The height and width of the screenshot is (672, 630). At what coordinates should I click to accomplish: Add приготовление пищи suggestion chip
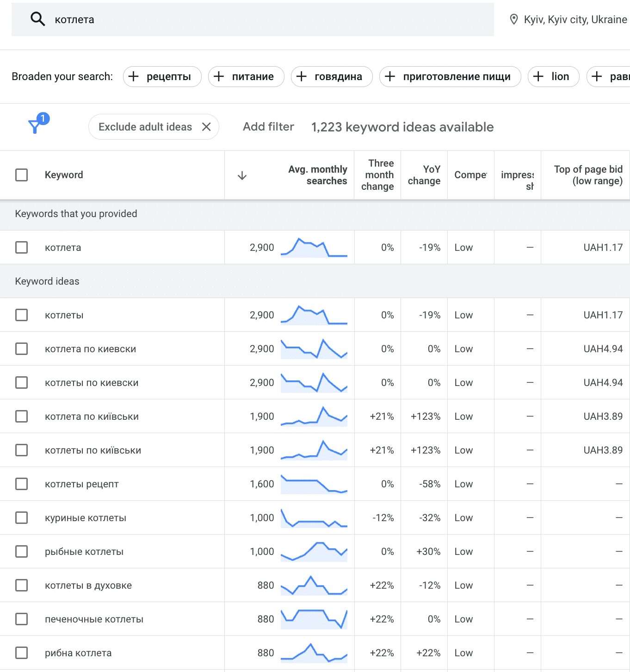click(x=450, y=76)
